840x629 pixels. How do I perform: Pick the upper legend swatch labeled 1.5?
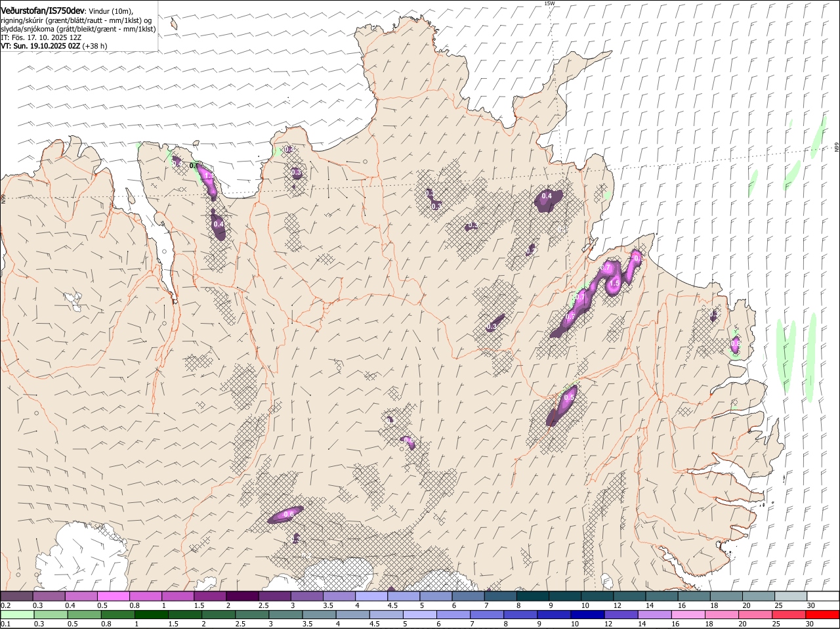click(x=209, y=596)
